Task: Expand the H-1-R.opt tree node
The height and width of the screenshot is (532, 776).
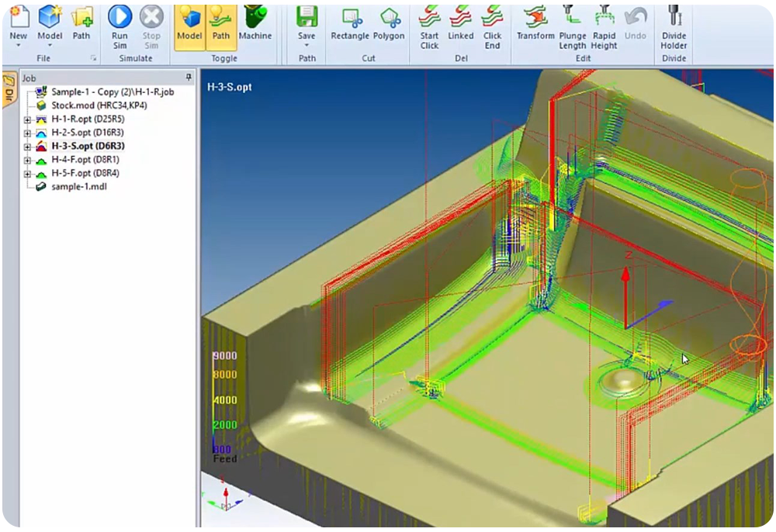Action: [28, 119]
